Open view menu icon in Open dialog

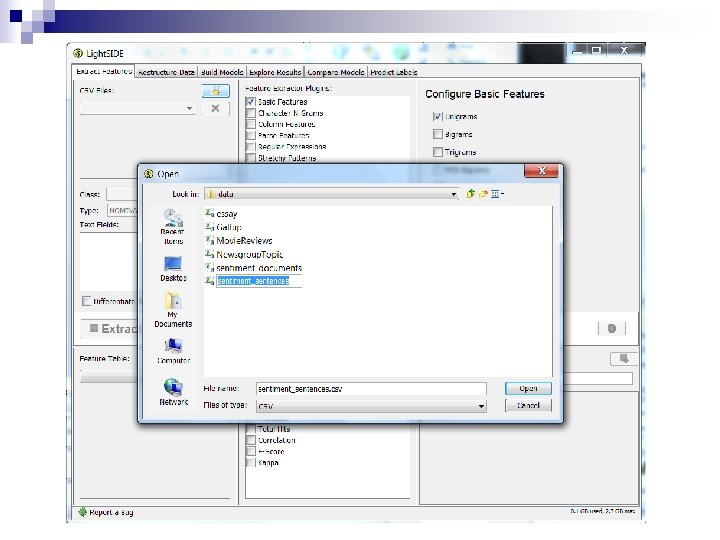tap(496, 194)
